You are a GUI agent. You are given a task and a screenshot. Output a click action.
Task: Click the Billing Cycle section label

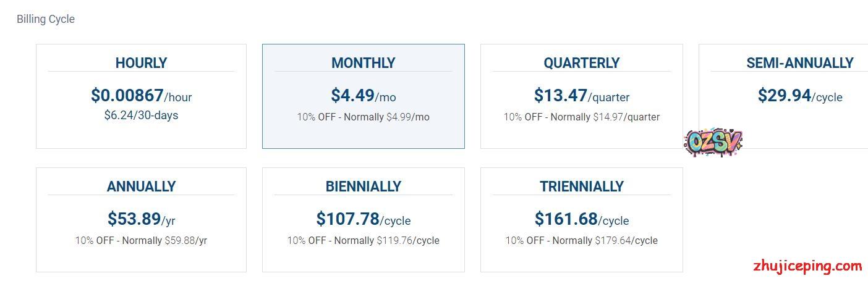tap(46, 19)
